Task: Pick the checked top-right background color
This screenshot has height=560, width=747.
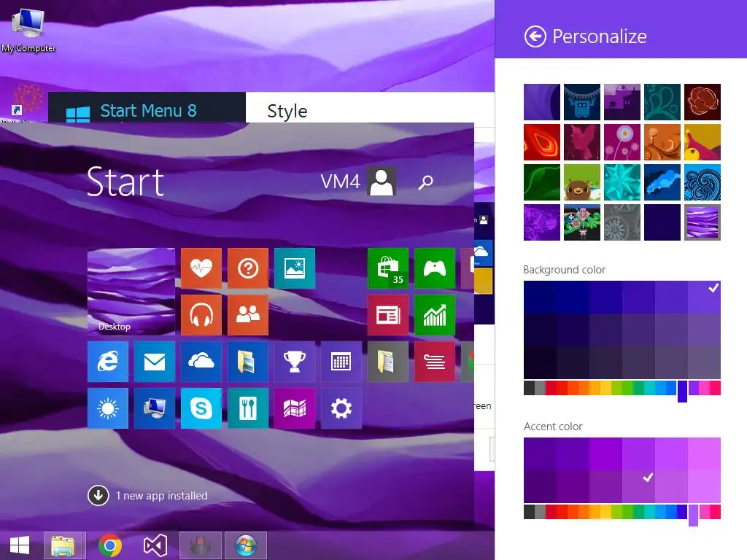Action: pyautogui.click(x=704, y=297)
